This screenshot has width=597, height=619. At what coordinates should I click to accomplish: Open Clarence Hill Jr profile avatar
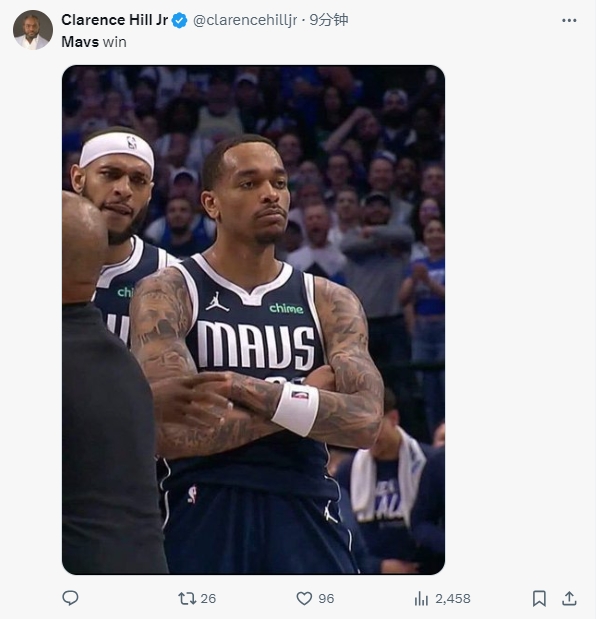pyautogui.click(x=33, y=30)
